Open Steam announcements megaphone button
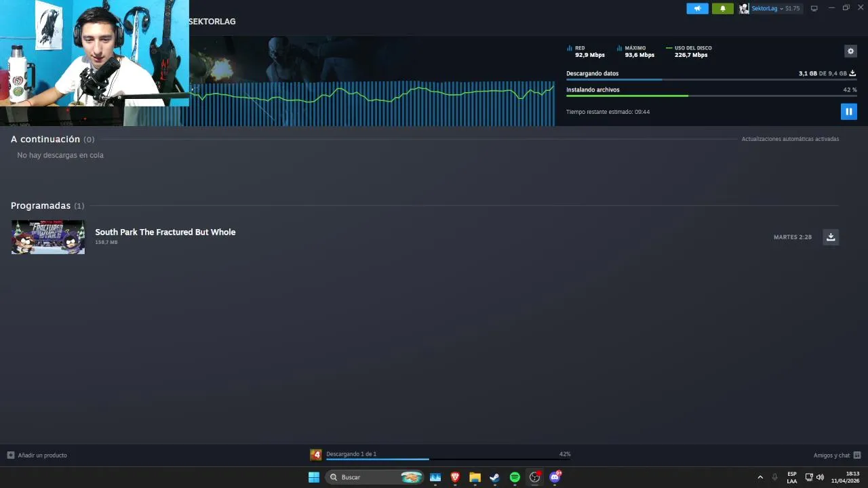 tap(697, 8)
